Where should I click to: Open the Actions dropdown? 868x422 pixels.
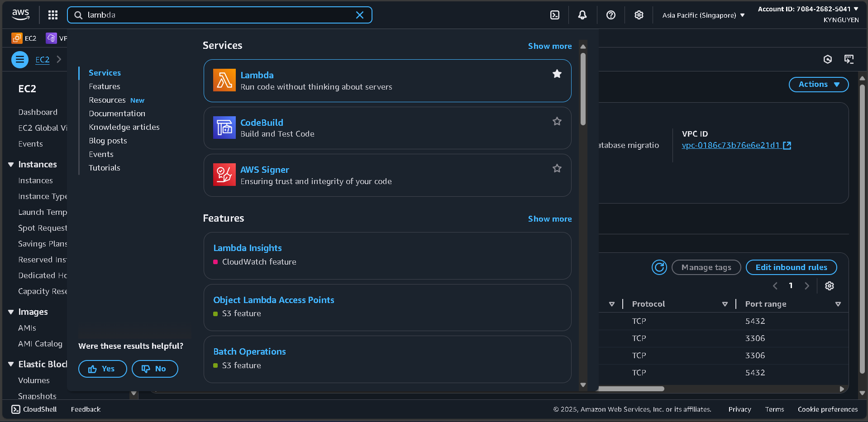(x=818, y=84)
